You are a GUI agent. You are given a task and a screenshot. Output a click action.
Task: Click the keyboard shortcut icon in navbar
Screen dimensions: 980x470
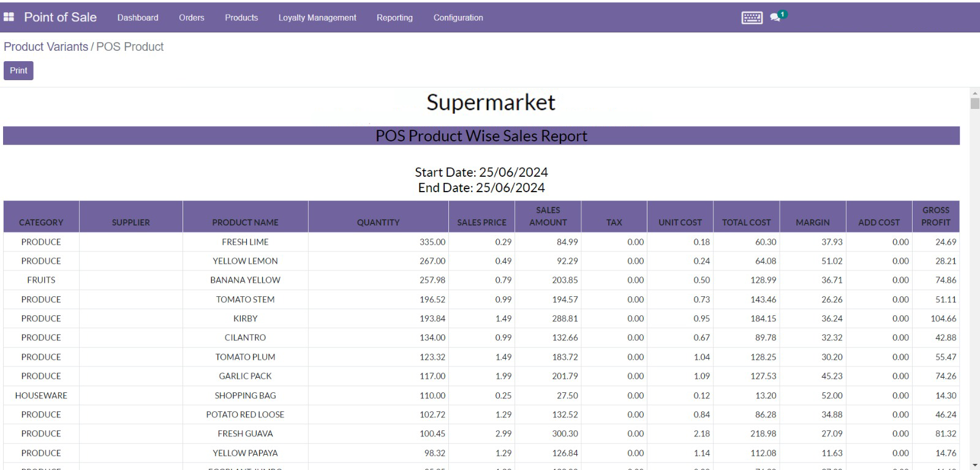tap(752, 18)
